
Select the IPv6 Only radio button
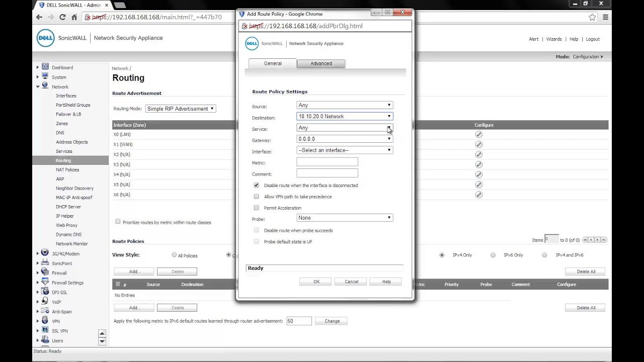pos(493,255)
